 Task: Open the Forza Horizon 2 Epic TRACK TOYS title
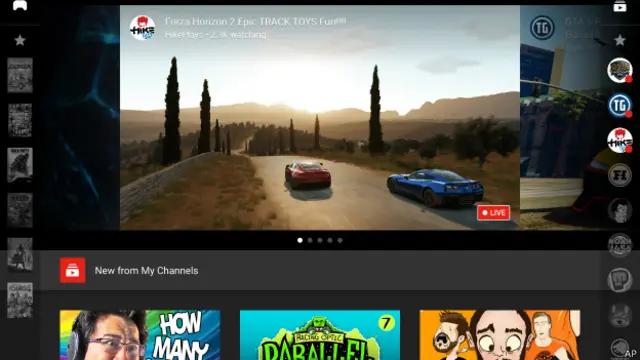coord(255,22)
